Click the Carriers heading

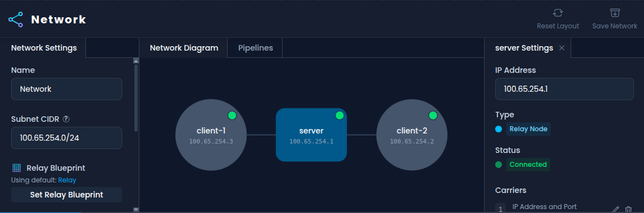point(511,190)
